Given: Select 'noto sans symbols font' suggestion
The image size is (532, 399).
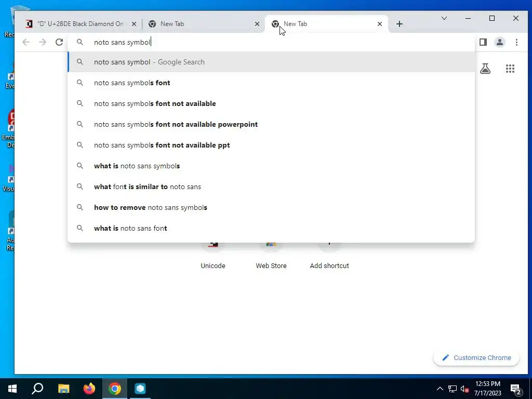Looking at the screenshot, I should pos(271,83).
